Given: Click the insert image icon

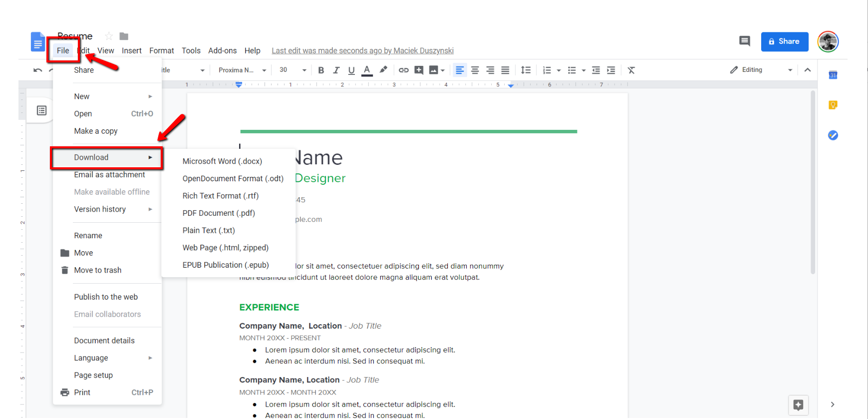Looking at the screenshot, I should pyautogui.click(x=434, y=70).
